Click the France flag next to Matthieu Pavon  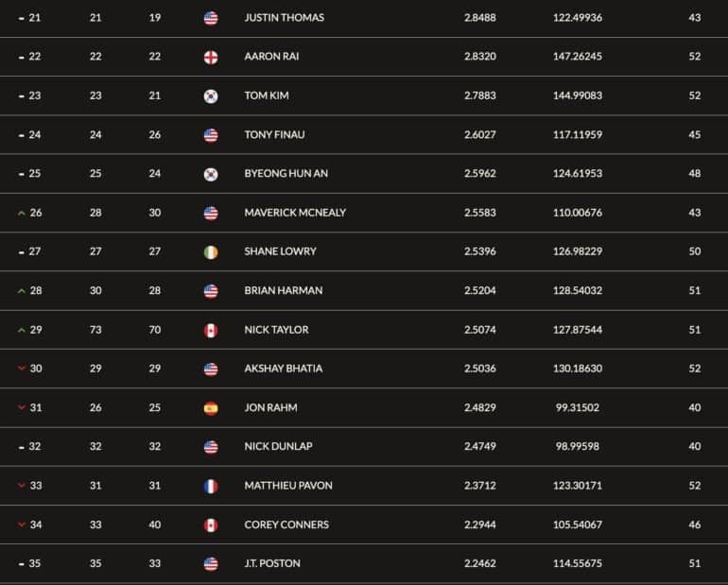tap(211, 486)
